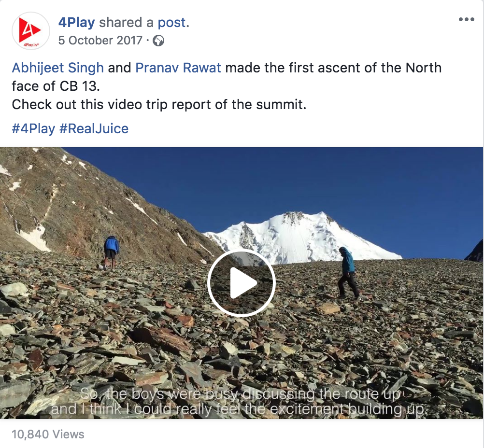Play the CB 13 summit video

242,283
